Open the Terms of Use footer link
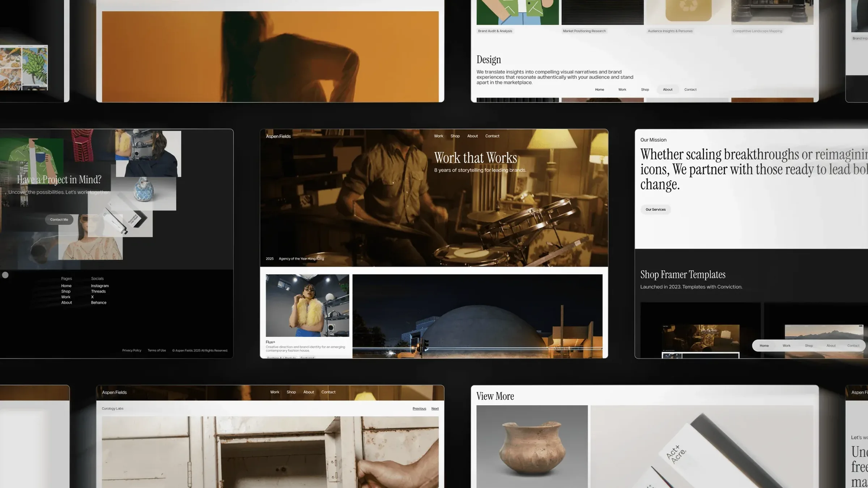 click(x=157, y=350)
